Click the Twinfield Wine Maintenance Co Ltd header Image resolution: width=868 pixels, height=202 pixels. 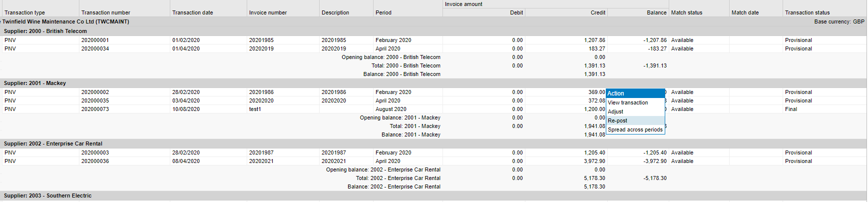tap(65, 21)
